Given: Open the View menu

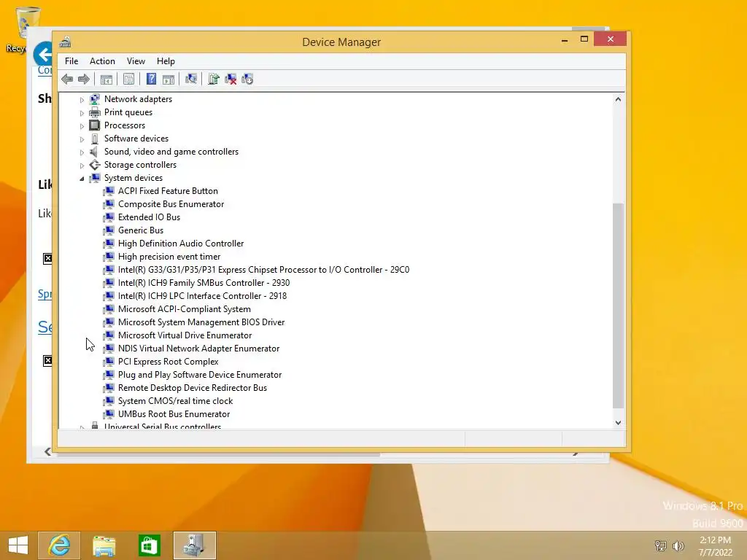Looking at the screenshot, I should 136,61.
